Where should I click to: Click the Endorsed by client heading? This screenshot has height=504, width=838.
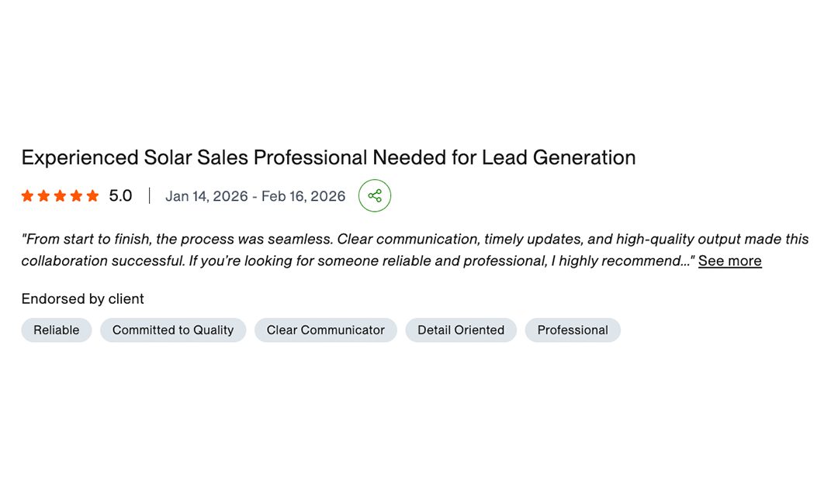pyautogui.click(x=83, y=299)
